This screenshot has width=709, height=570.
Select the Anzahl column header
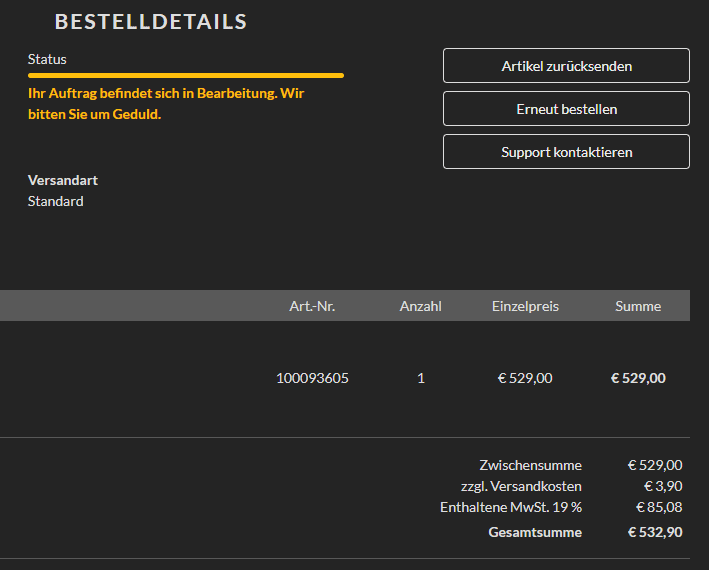[421, 306]
